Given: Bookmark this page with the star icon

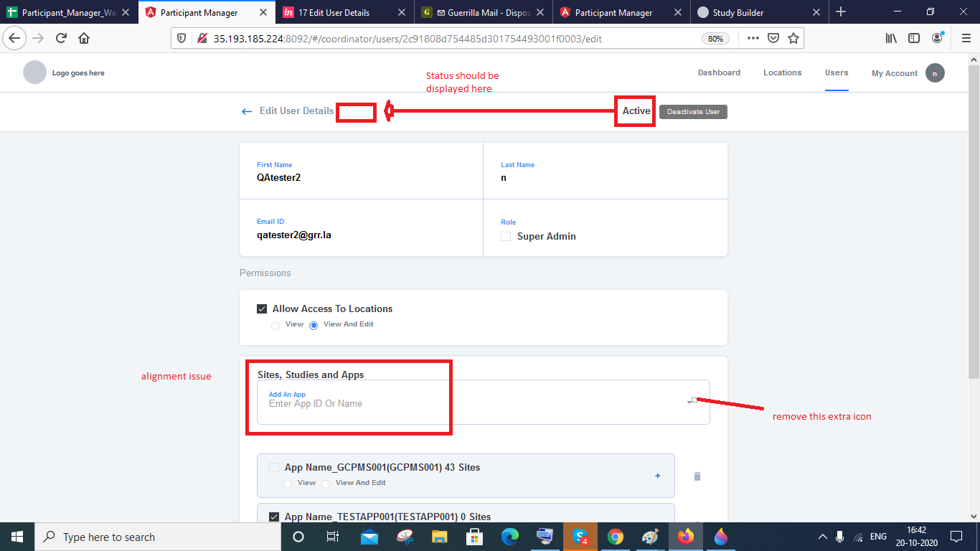Looking at the screenshot, I should tap(793, 38).
